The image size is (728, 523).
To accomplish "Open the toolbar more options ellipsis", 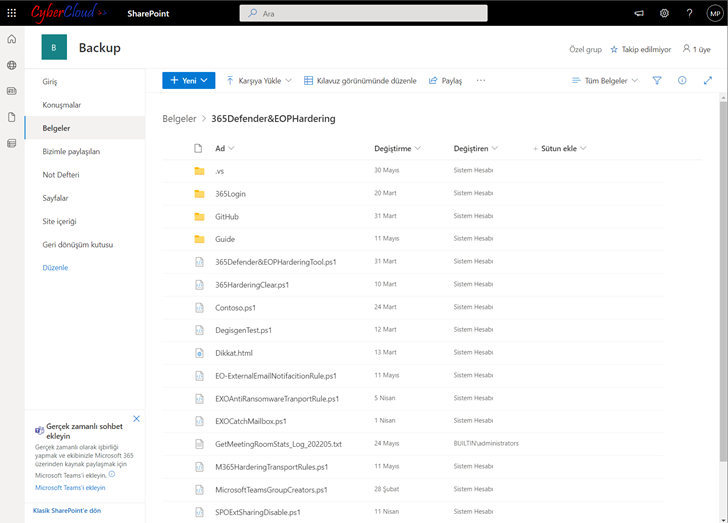I will 481,80.
